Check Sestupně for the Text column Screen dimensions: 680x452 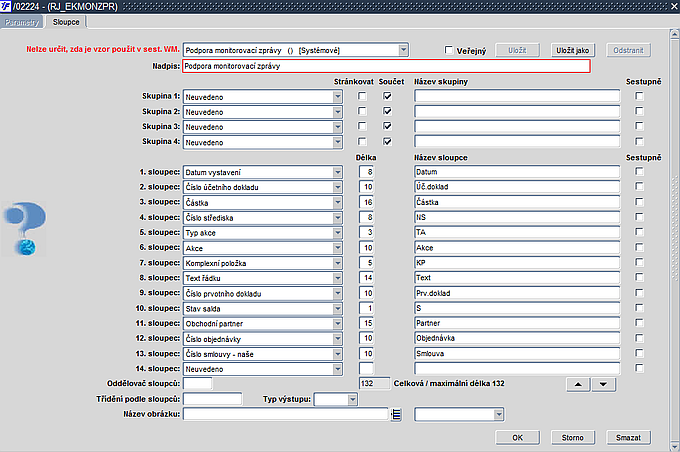(639, 277)
